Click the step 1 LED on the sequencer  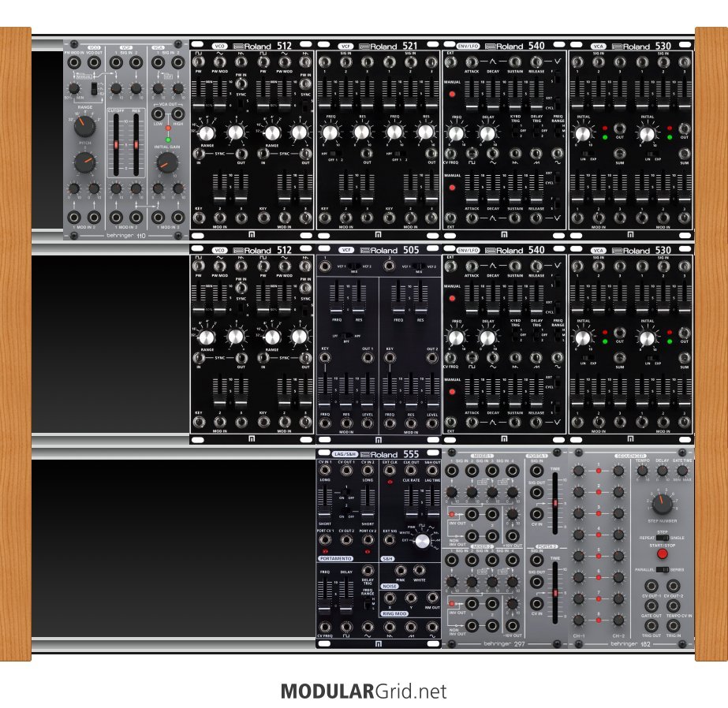(599, 471)
